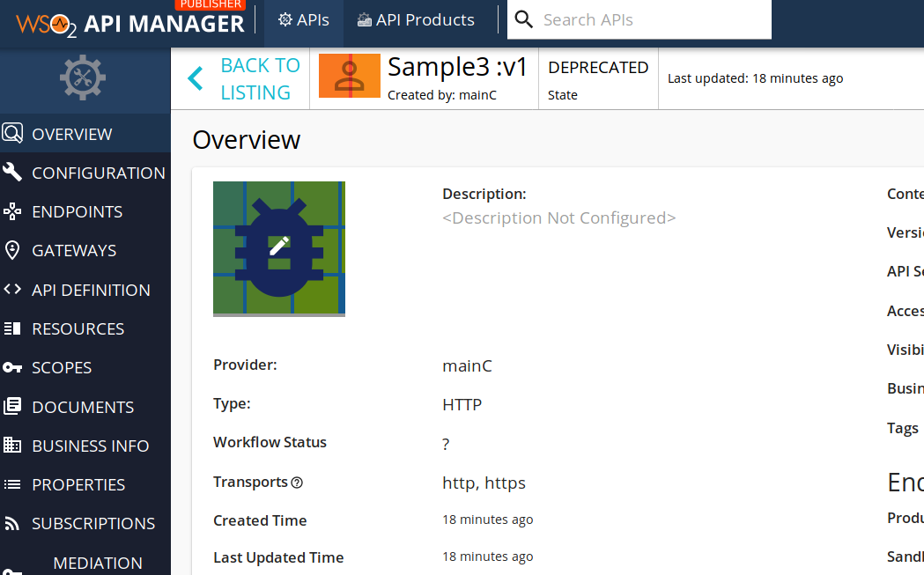The height and width of the screenshot is (575, 924).
Task: Click inside the Search APIs field
Action: coord(634,18)
